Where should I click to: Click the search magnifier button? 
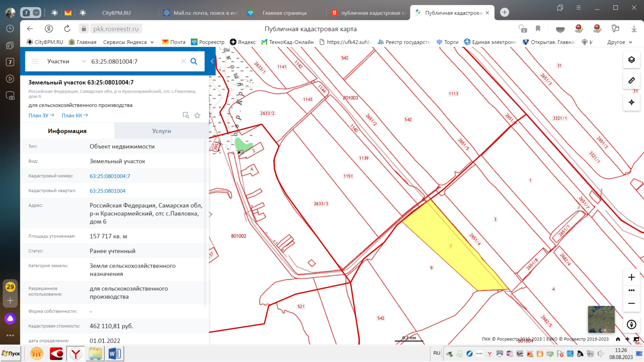tap(194, 61)
